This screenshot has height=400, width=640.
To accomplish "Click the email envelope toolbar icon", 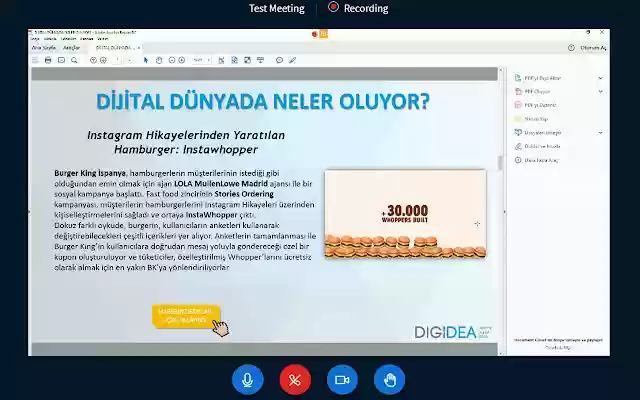I will (61, 60).
